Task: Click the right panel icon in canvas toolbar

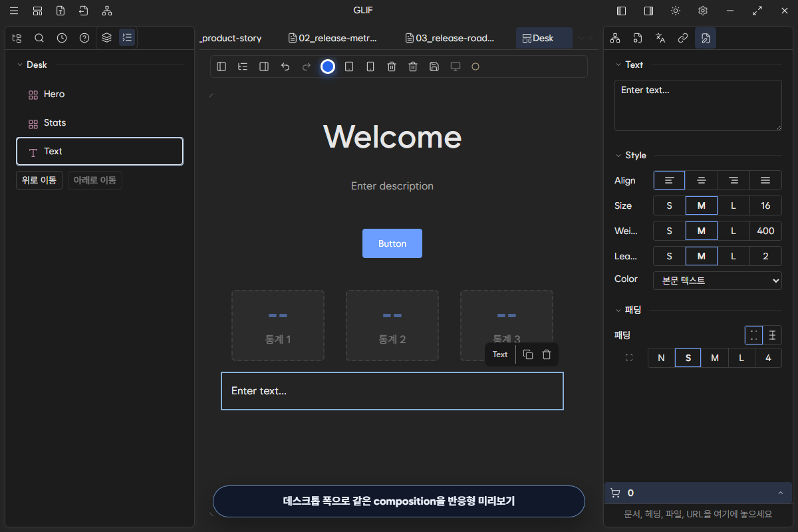Action: 264,66
